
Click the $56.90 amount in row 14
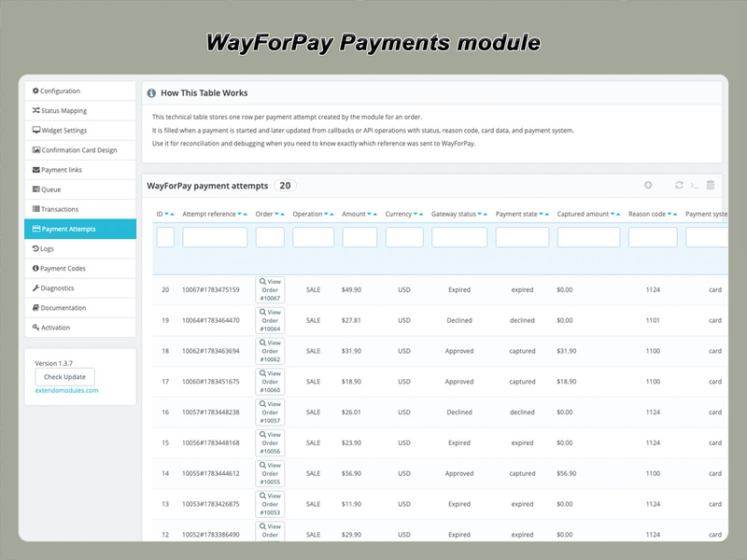[351, 474]
